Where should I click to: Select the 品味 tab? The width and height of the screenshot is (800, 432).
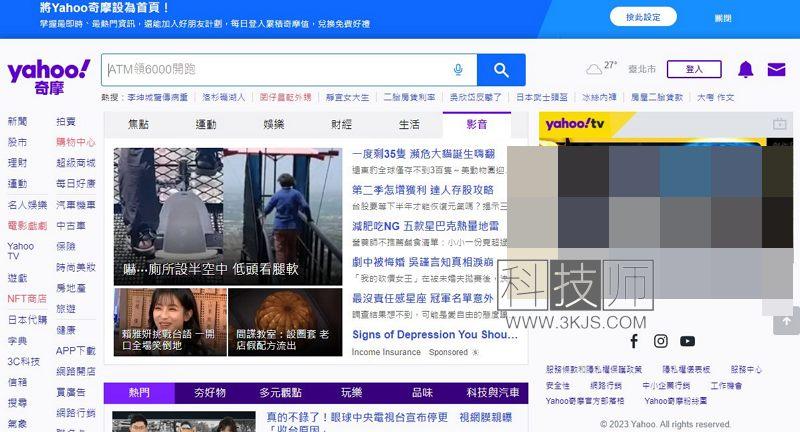pyautogui.click(x=422, y=393)
